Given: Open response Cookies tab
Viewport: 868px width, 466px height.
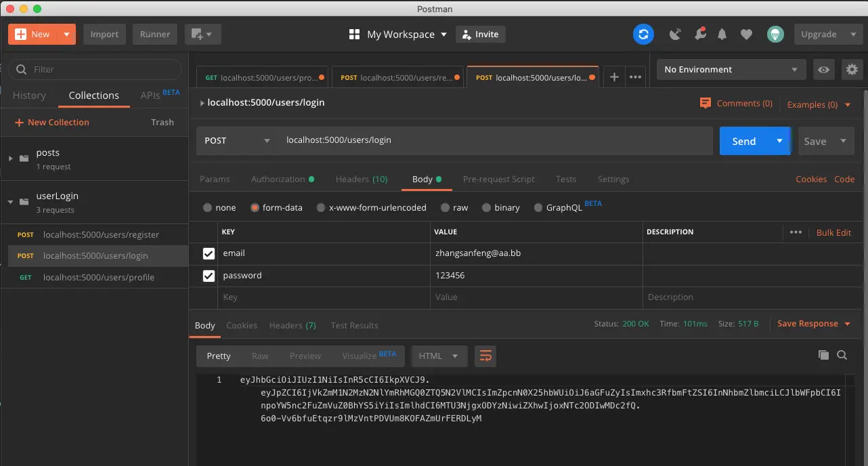Looking at the screenshot, I should [242, 325].
